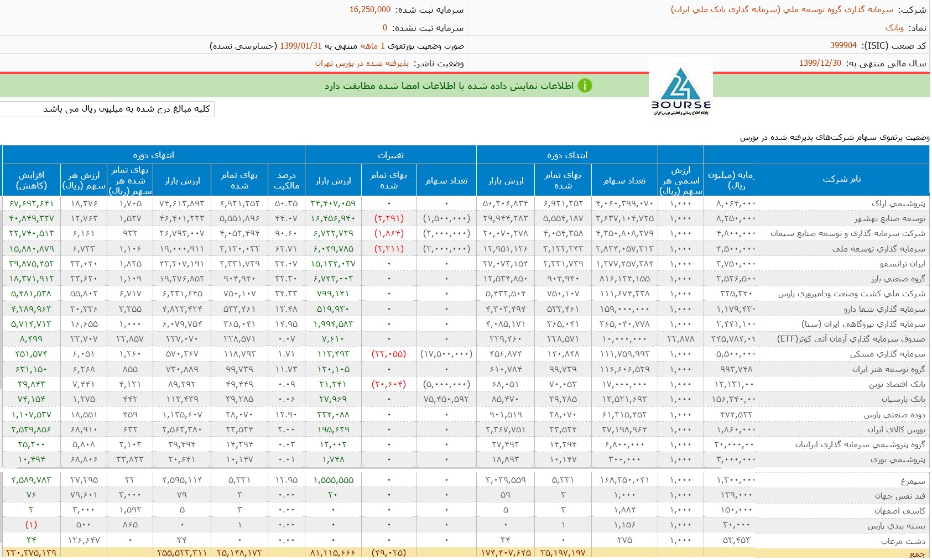Select the بورس کالای ایران row name
Screen dimensions: 932x560
pos(896,430)
